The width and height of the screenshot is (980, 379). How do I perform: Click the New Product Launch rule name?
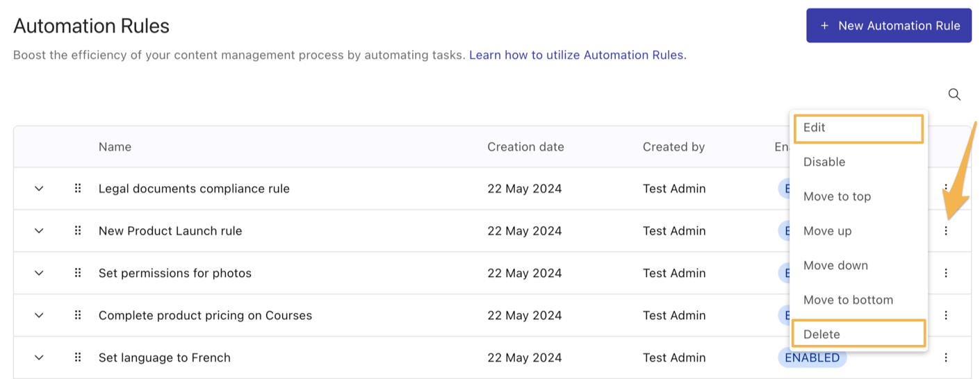click(170, 231)
